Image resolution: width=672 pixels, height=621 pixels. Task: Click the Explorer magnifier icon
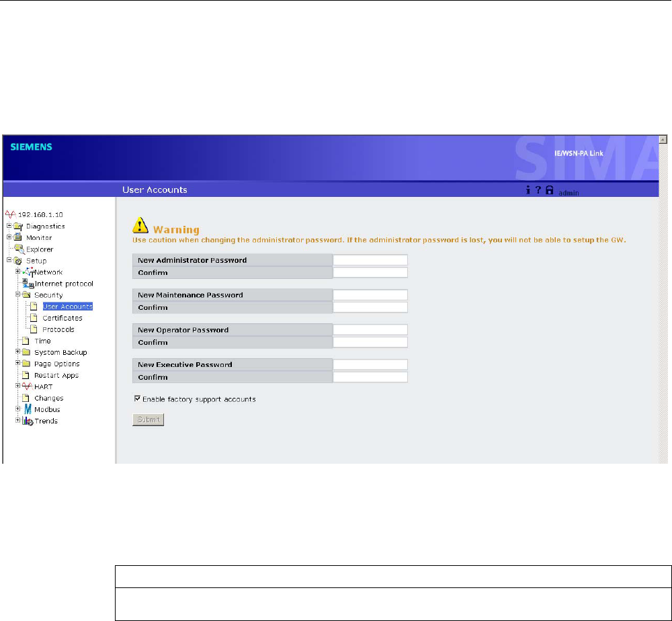(19, 249)
